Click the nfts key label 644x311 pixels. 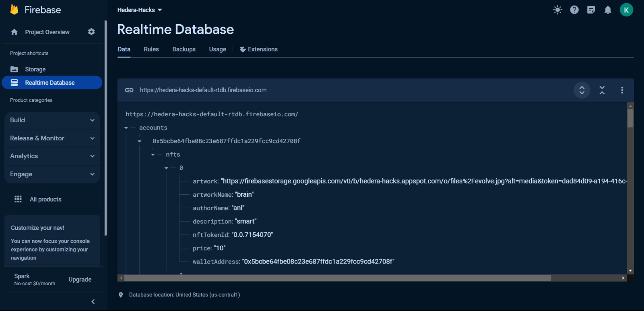pyautogui.click(x=173, y=154)
